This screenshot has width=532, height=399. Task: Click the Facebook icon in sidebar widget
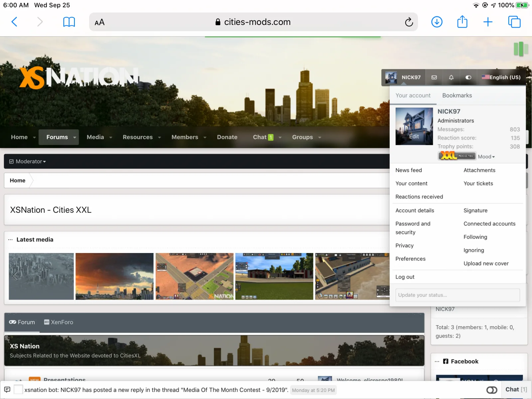(x=446, y=361)
